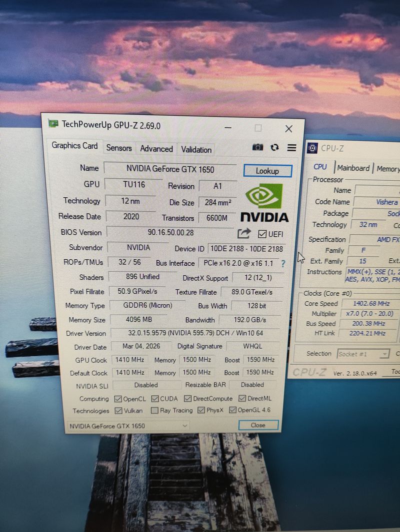Click the Die Size 284 mm² value

217,202
